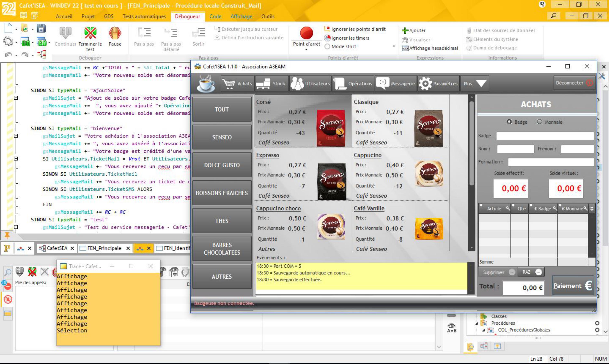Screen dimensions: 609x364
Task: Click the Déconnecter button
Action: tap(574, 83)
